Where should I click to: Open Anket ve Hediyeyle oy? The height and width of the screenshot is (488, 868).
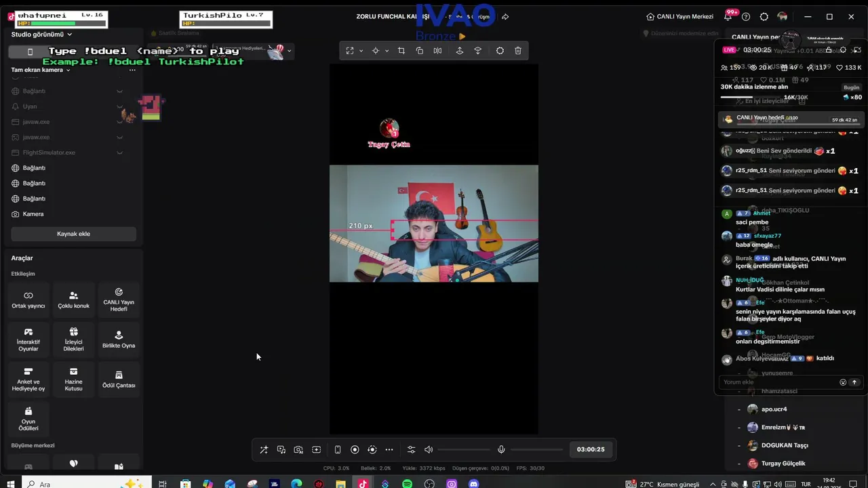[28, 380]
